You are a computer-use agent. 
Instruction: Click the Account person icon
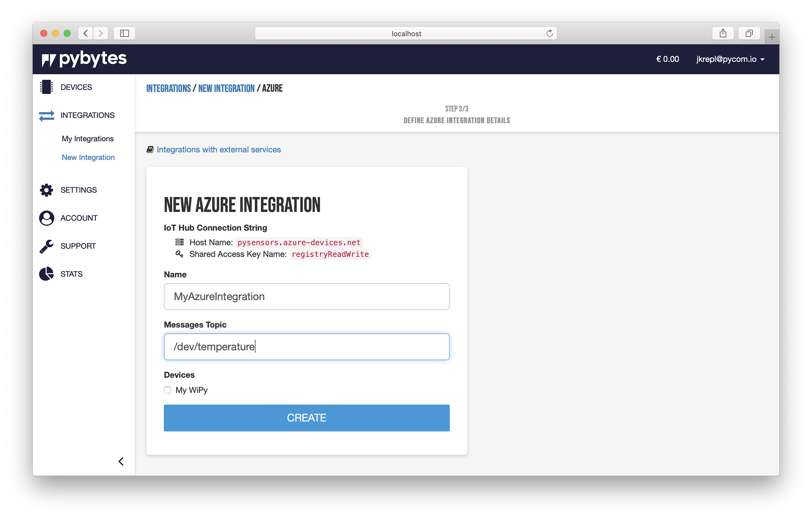pyautogui.click(x=46, y=218)
